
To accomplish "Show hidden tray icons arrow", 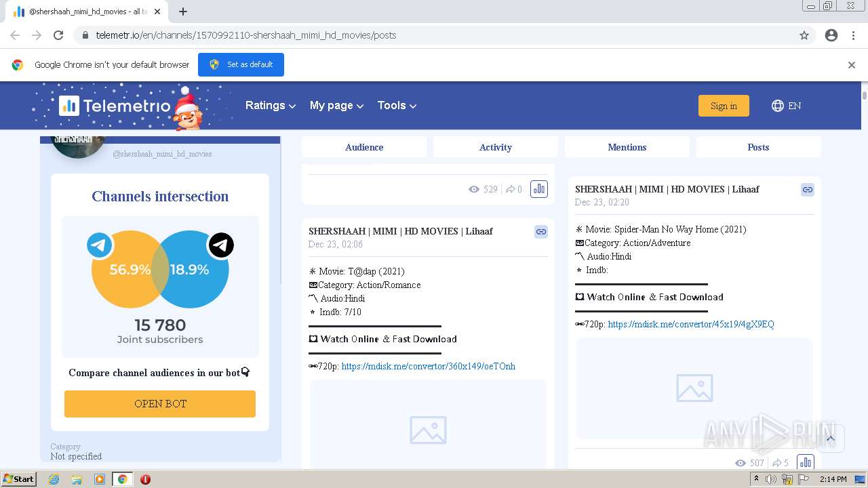I will pos(756,479).
